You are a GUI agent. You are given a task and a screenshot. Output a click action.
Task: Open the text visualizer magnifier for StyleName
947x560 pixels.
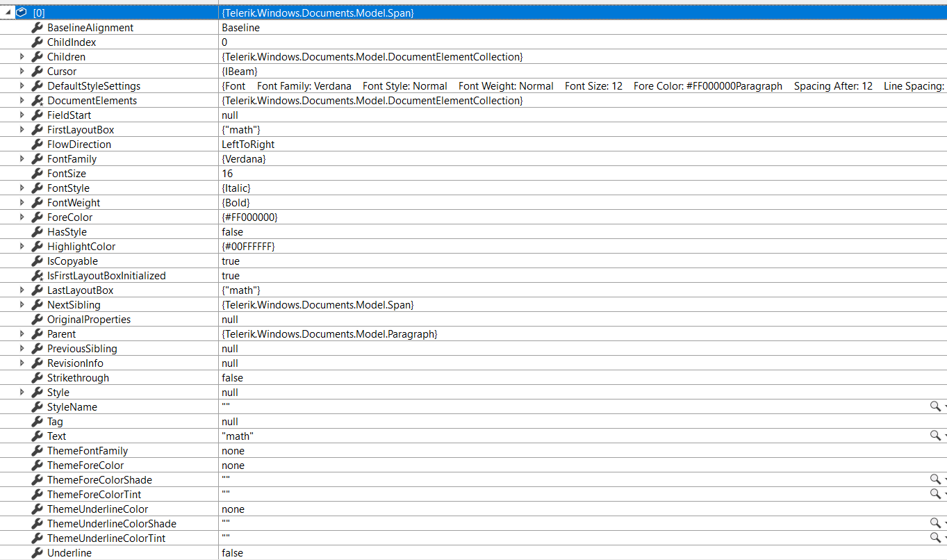pyautogui.click(x=935, y=406)
